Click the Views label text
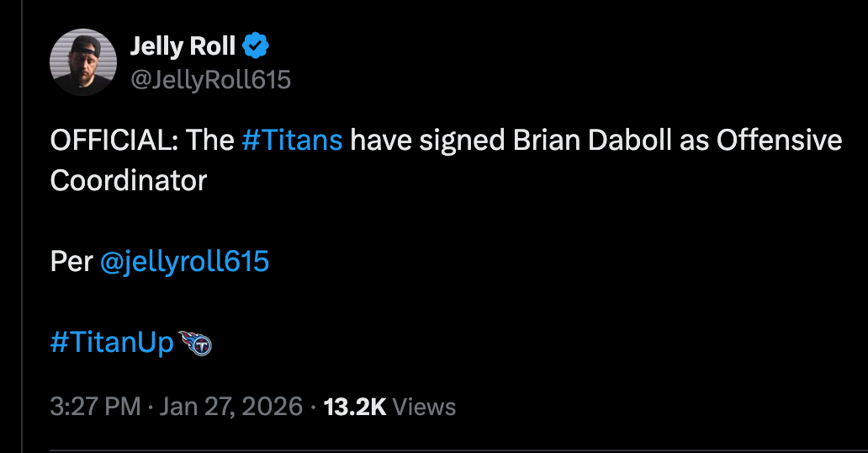The width and height of the screenshot is (868, 453). (x=424, y=407)
